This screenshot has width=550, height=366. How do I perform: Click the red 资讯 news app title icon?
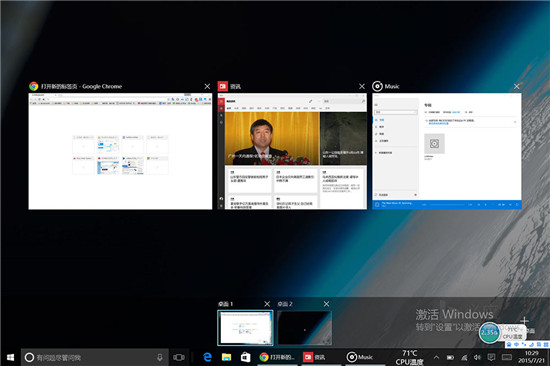click(x=223, y=86)
